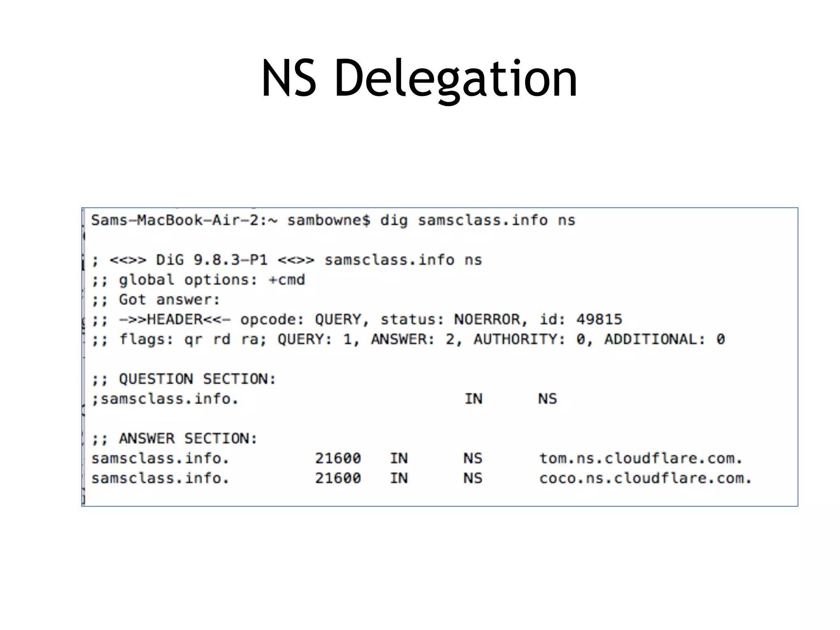Image resolution: width=840 pixels, height=630 pixels.
Task: Click the 21600 TTL in the coco.ns row
Action: 338,478
